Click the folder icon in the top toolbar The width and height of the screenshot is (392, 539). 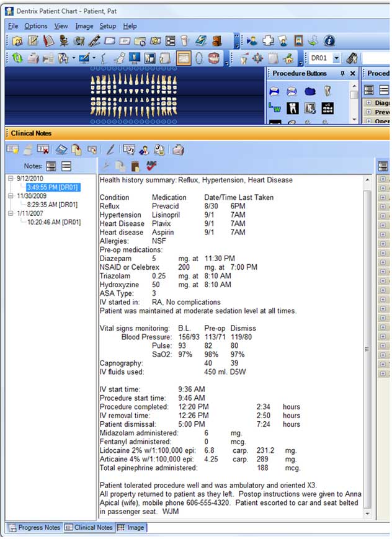17,41
